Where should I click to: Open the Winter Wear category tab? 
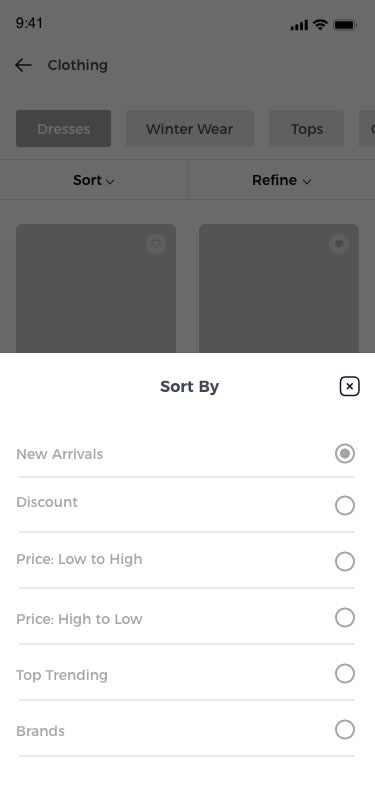click(x=190, y=128)
